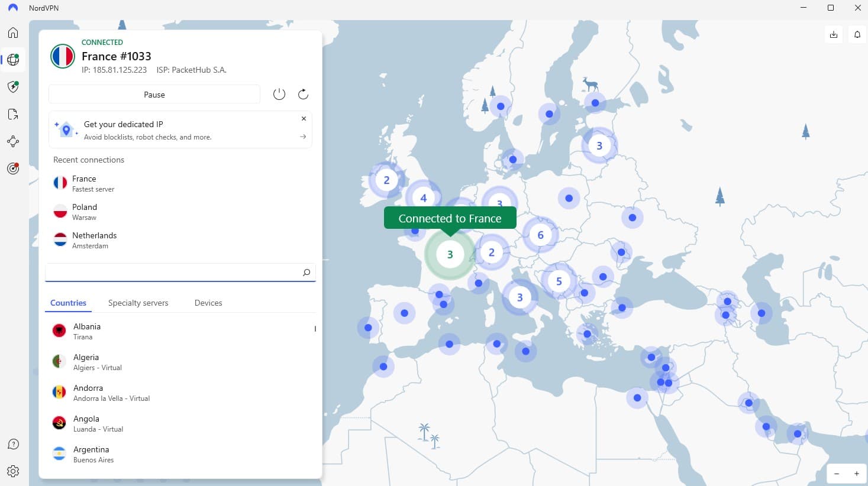Open Get your dedicated IP banner
The height and width of the screenshot is (486, 868).
pyautogui.click(x=180, y=129)
